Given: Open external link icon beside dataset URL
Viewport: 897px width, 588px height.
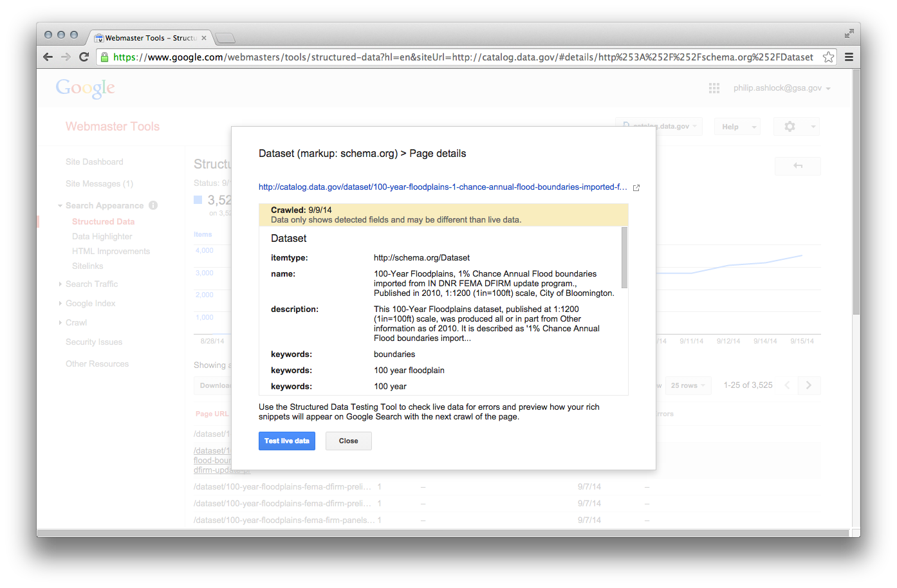Looking at the screenshot, I should tap(636, 188).
